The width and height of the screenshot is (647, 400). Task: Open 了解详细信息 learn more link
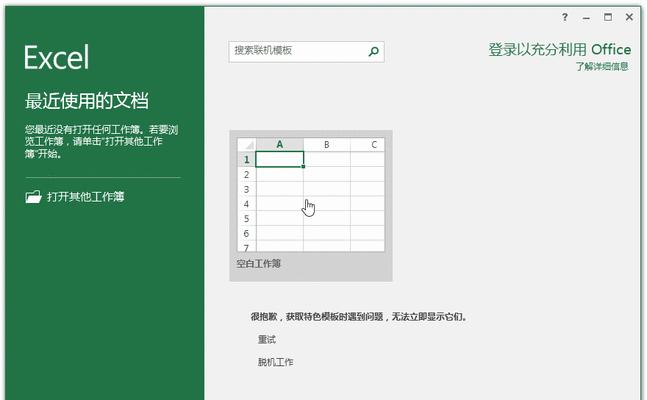tap(602, 66)
